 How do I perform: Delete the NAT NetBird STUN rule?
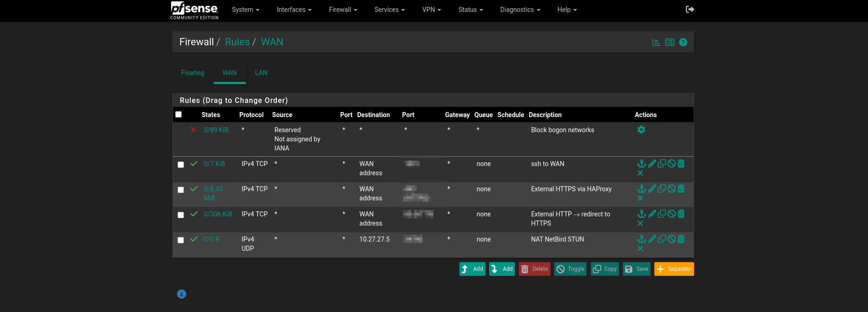click(x=681, y=239)
